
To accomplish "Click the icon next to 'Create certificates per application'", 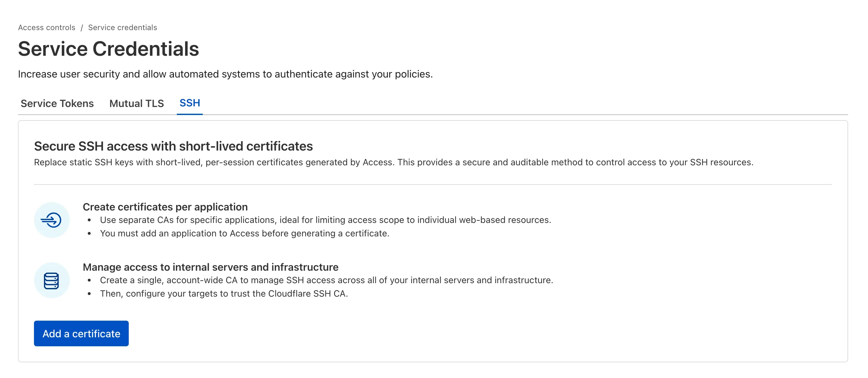I will [x=52, y=220].
